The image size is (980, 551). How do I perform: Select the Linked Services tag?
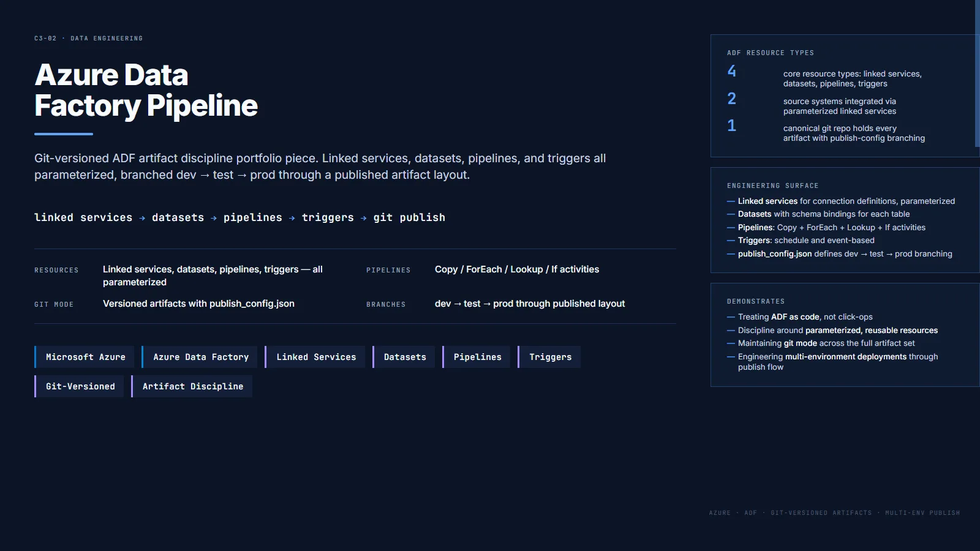pos(315,357)
